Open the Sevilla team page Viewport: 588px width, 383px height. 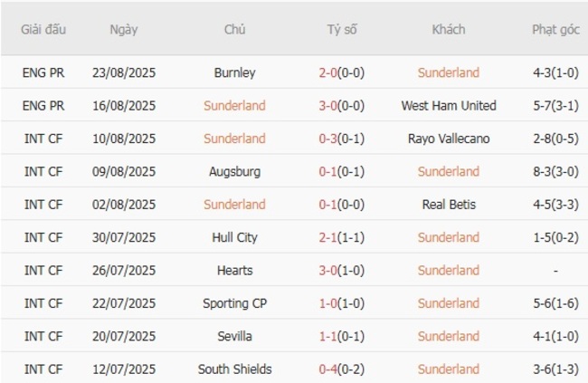click(x=235, y=336)
